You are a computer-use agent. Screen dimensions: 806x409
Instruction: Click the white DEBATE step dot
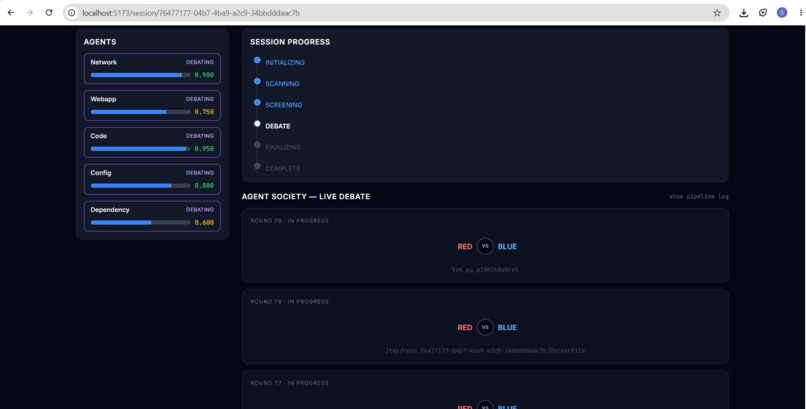click(257, 124)
